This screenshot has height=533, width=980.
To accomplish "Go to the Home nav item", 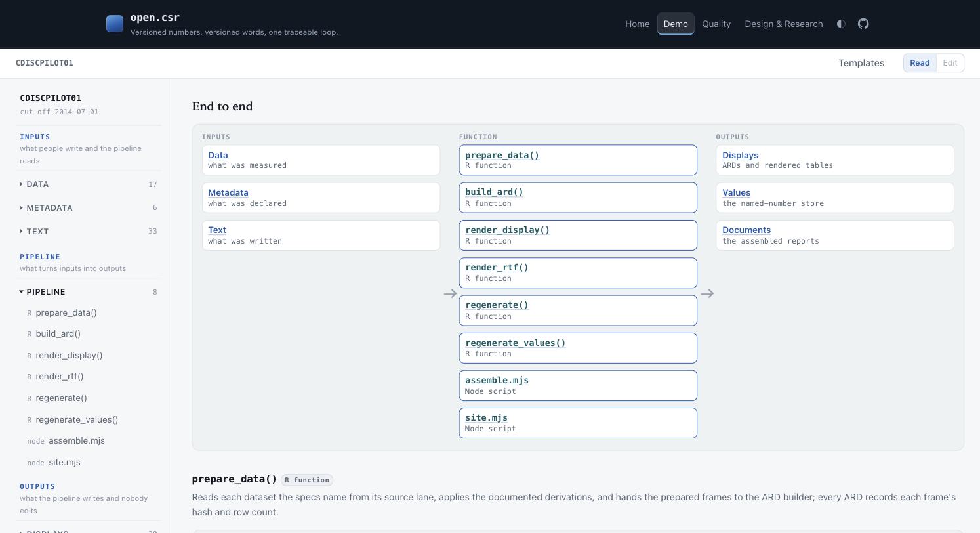I will [637, 24].
